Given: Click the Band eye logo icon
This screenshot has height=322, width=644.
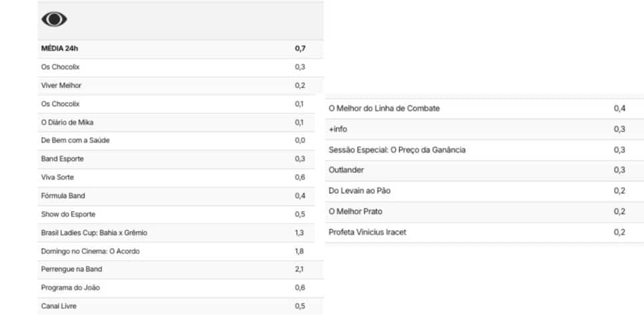Looking at the screenshot, I should coord(54,19).
